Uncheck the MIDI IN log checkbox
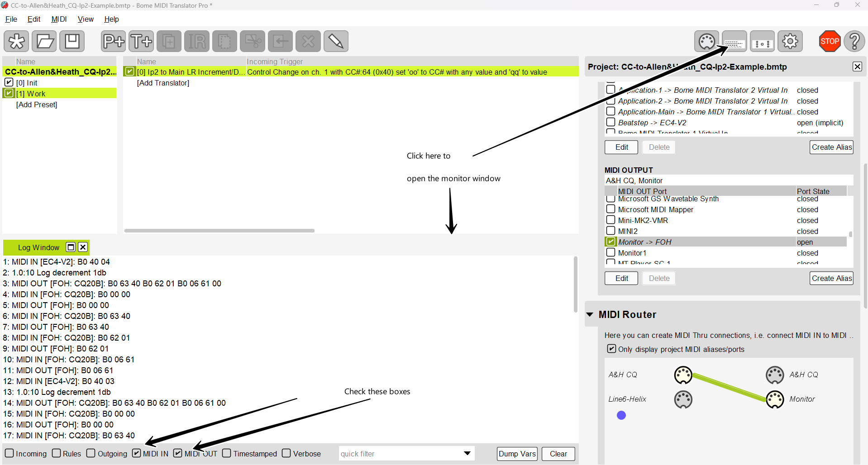This screenshot has height=465, width=868. [x=137, y=453]
